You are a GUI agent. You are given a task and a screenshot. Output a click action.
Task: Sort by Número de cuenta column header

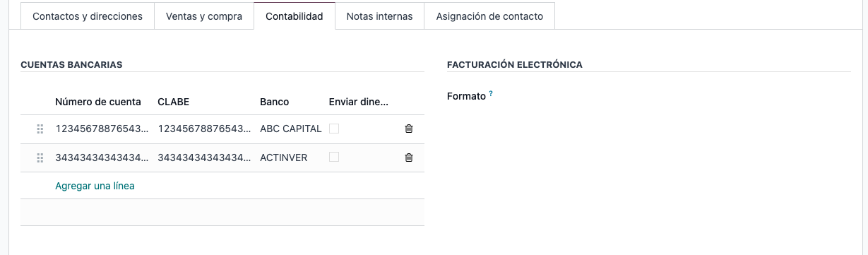[98, 102]
